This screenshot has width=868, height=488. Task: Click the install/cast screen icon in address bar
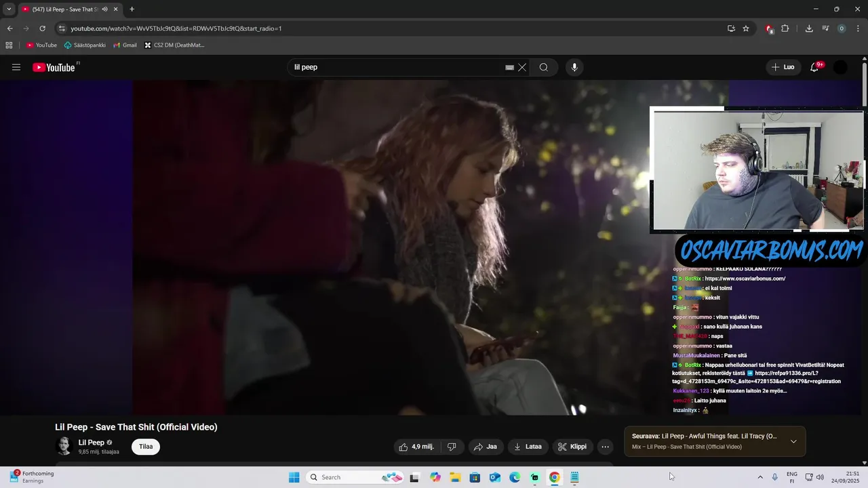point(731,28)
